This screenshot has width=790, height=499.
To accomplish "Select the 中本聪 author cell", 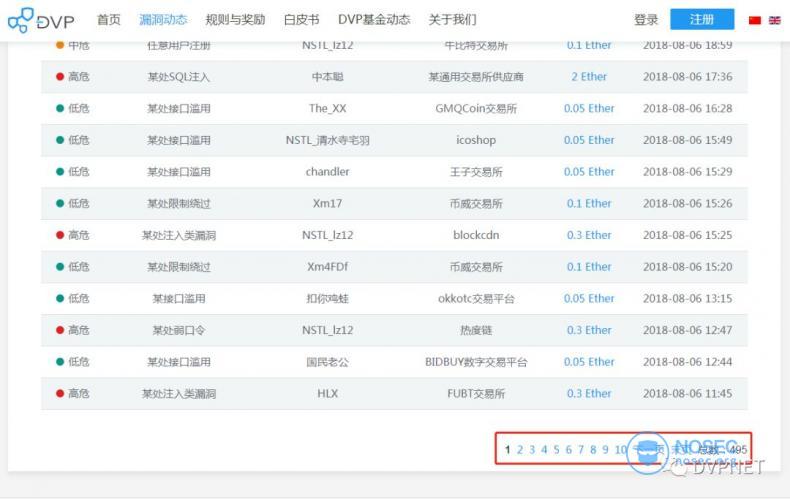I will 327,77.
